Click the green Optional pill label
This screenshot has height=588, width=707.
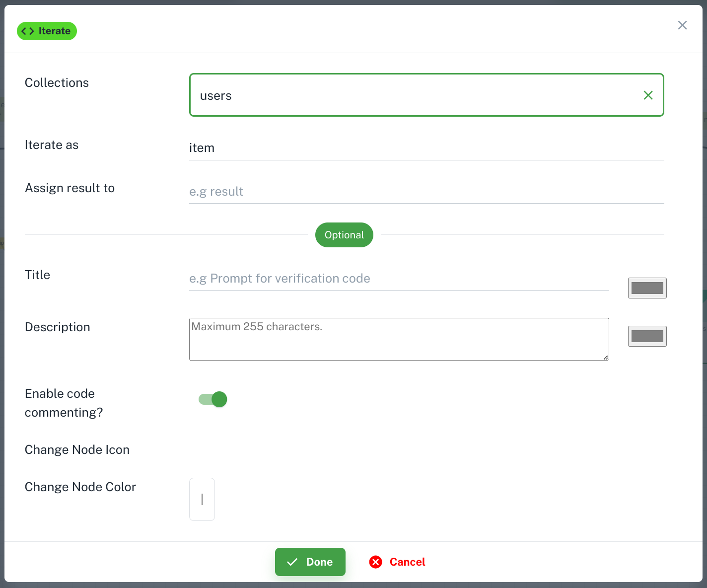pyautogui.click(x=344, y=235)
